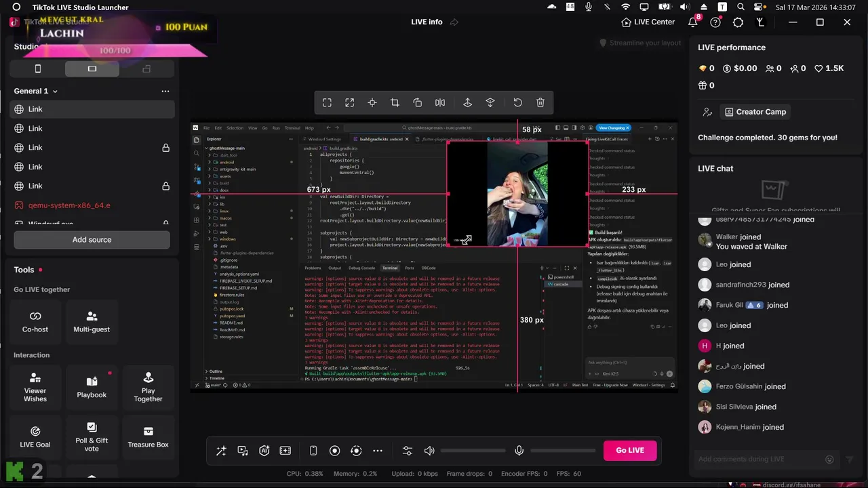Screen dimensions: 868x488
Task: Click the Add source button
Action: 92,239
